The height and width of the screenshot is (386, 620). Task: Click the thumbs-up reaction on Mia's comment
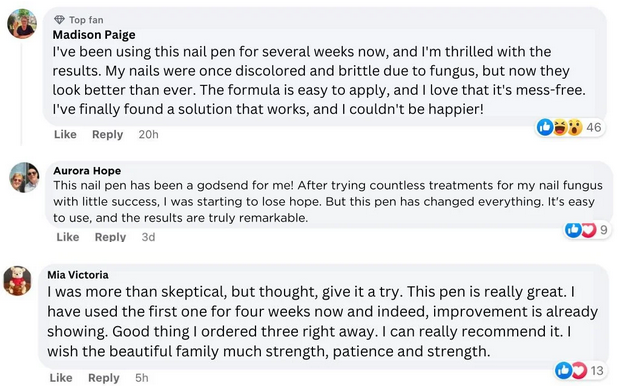coord(563,370)
